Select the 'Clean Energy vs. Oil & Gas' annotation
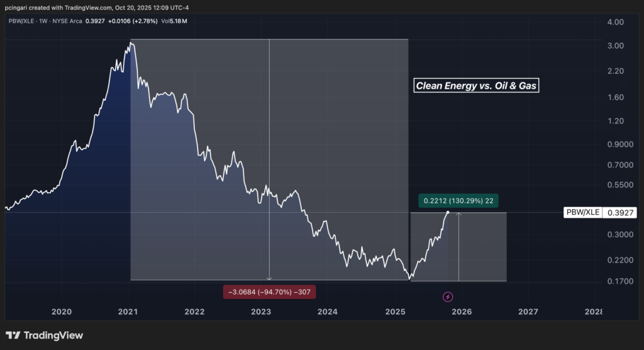This screenshot has width=644, height=350. click(477, 86)
